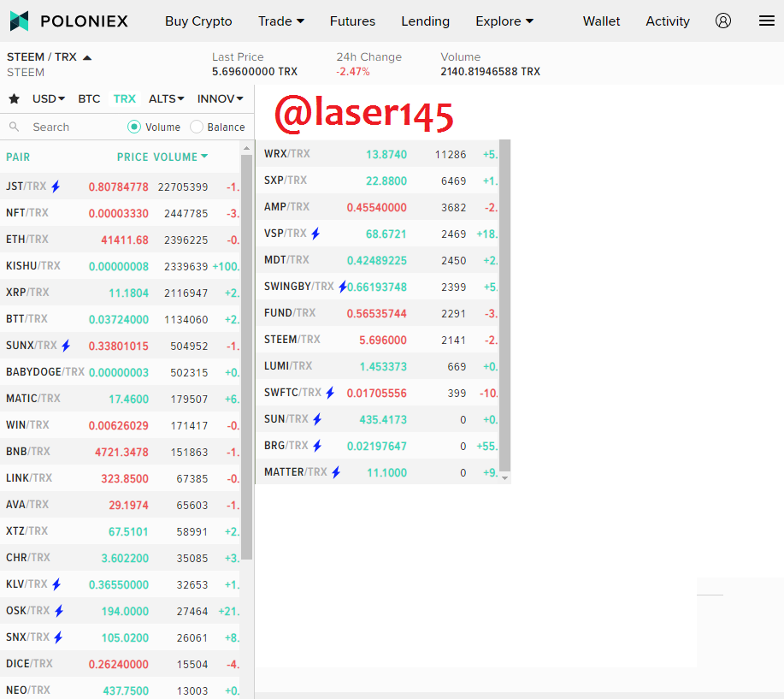Open the Wallet page
The height and width of the screenshot is (699, 784).
pos(601,21)
